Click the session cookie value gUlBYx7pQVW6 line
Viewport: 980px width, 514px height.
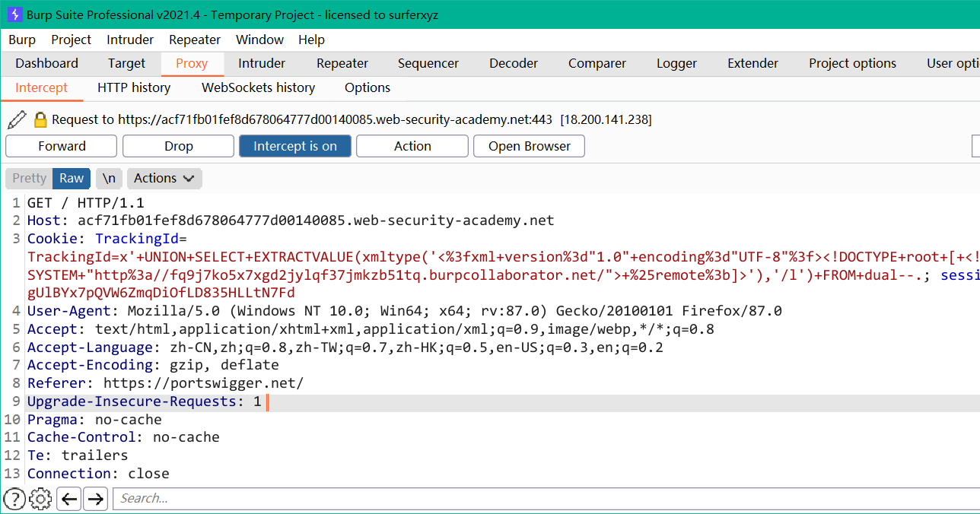pos(161,293)
